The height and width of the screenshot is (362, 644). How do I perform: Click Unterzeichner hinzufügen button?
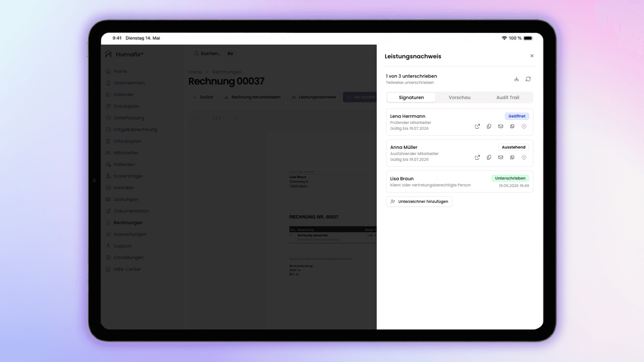(419, 201)
